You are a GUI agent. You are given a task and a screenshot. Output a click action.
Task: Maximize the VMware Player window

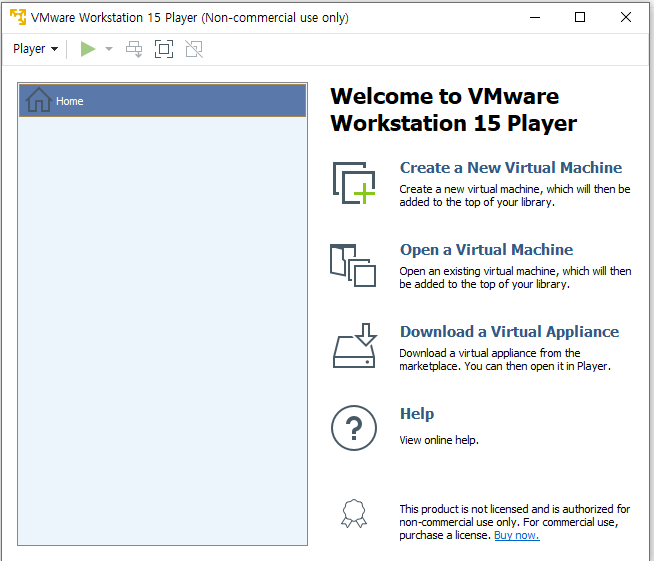pyautogui.click(x=580, y=17)
